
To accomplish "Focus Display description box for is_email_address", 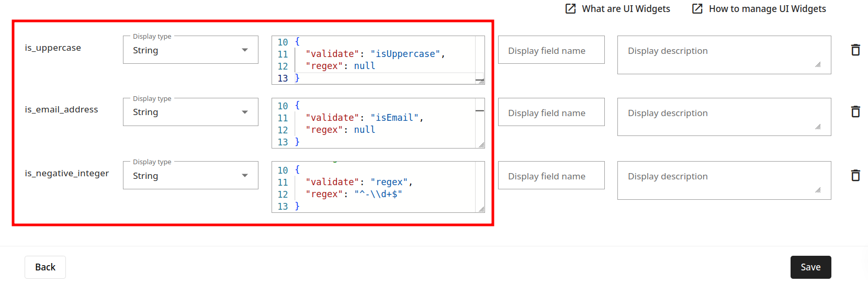I will coord(724,117).
